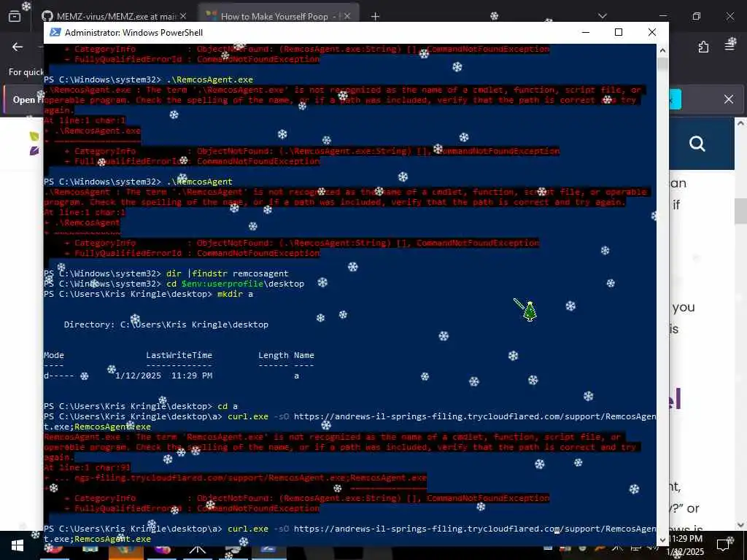Click the 'mkdir a' command
Viewport: 747px width, 560px height.
pyautogui.click(x=235, y=294)
